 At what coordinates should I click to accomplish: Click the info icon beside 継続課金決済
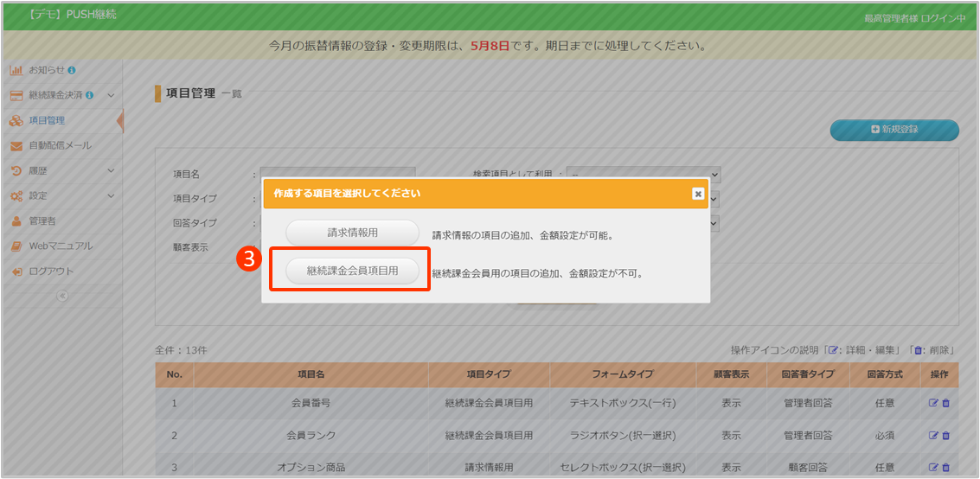point(89,95)
